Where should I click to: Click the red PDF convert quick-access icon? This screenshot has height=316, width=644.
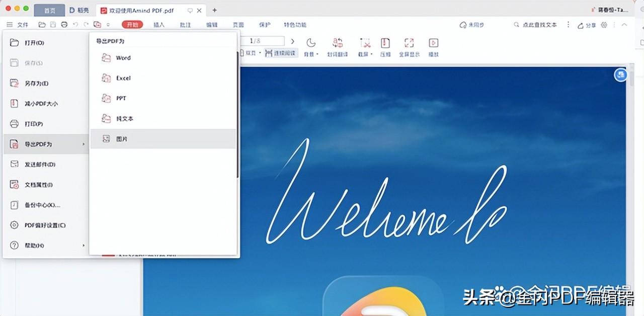click(x=97, y=25)
